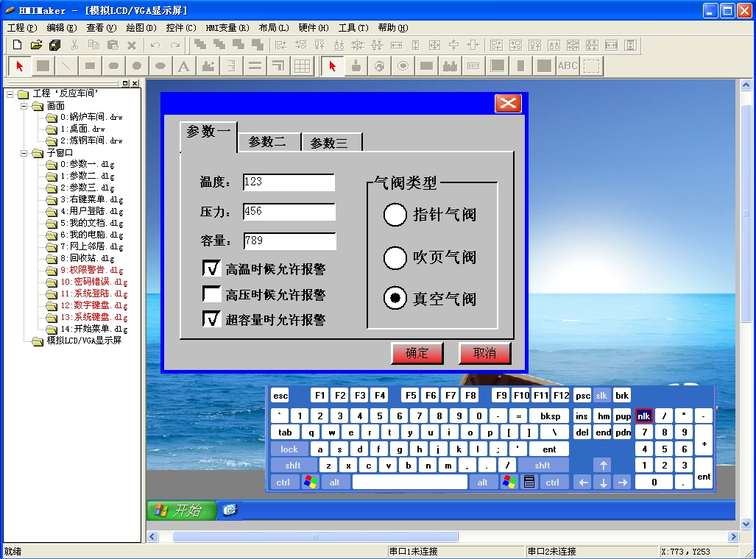Click the Paste clipboard icon
Viewport: 756px width, 559px height.
[113, 45]
